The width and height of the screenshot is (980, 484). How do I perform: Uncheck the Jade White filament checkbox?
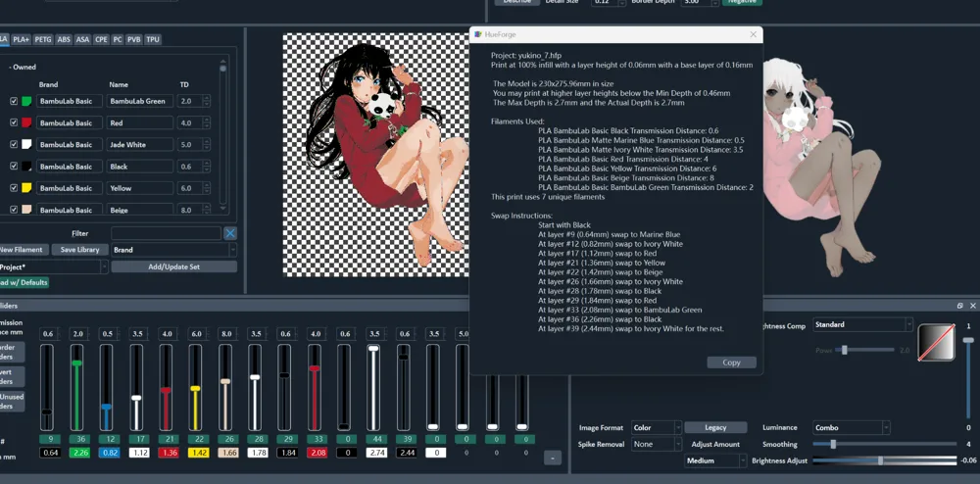(14, 144)
